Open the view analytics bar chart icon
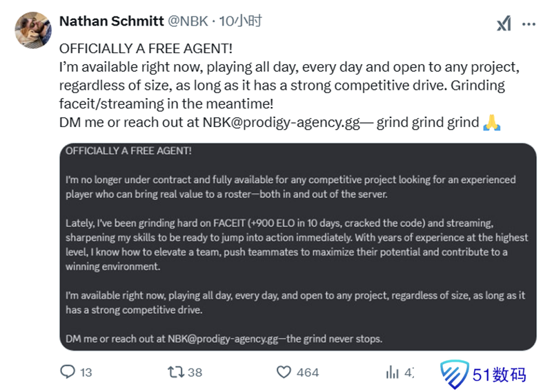 click(393, 372)
